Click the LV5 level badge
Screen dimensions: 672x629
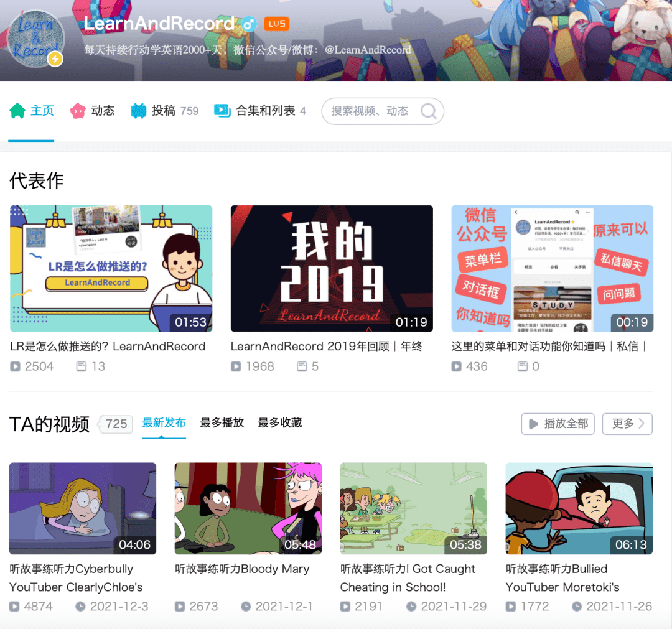pos(276,24)
